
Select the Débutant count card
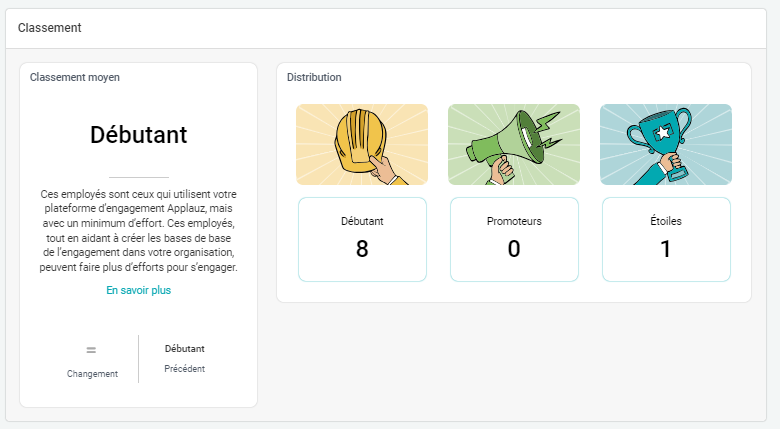tap(362, 239)
